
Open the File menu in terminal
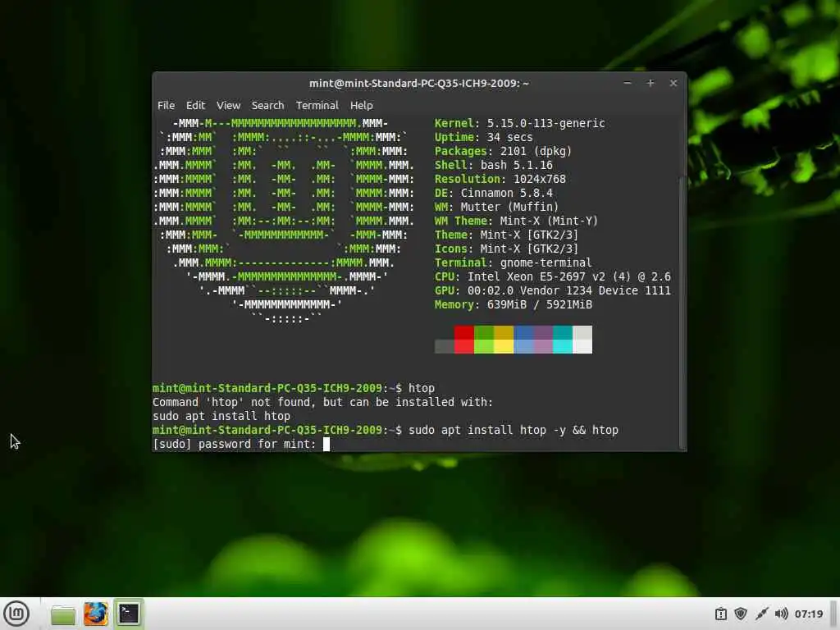point(166,106)
